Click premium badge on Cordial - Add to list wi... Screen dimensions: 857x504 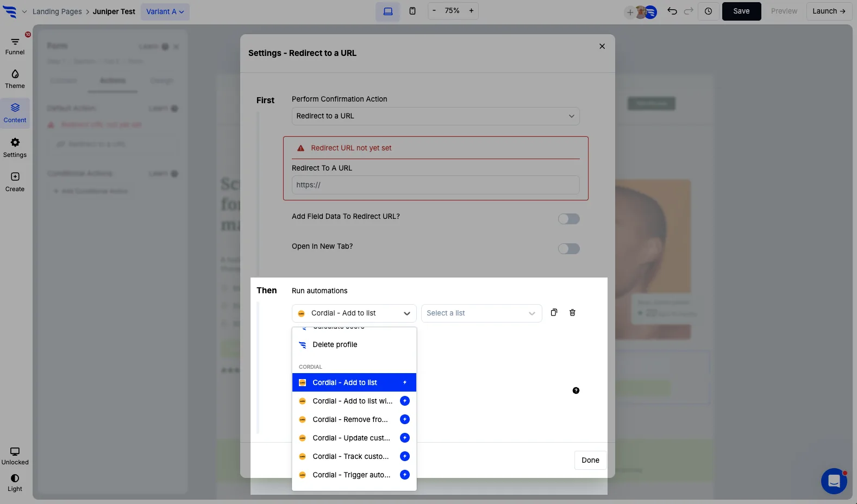coord(405,401)
